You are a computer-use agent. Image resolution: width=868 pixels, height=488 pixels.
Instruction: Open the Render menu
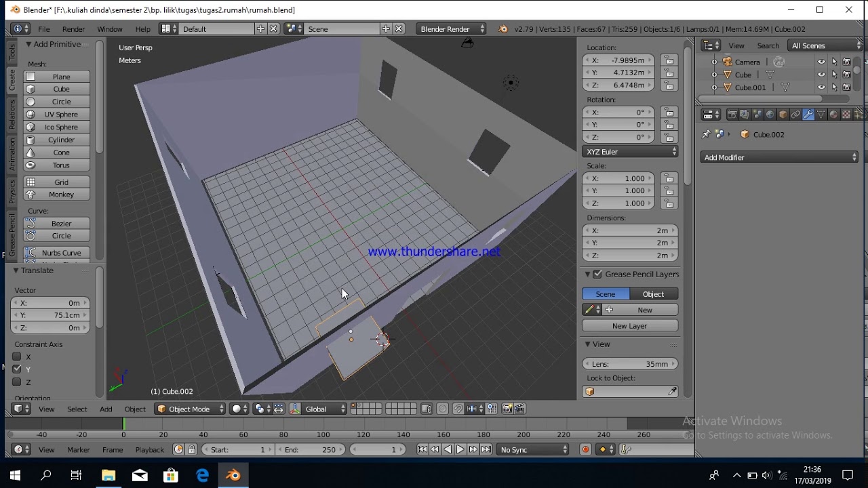pos(73,29)
